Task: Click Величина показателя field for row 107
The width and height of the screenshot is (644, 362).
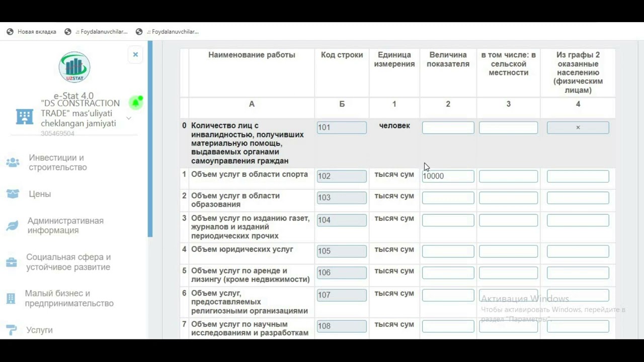Action: 448,295
